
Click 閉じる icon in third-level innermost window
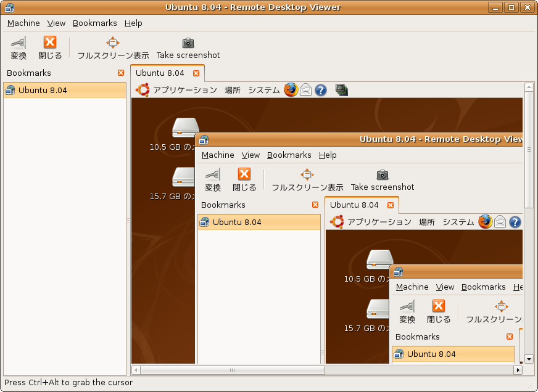pyautogui.click(x=439, y=306)
